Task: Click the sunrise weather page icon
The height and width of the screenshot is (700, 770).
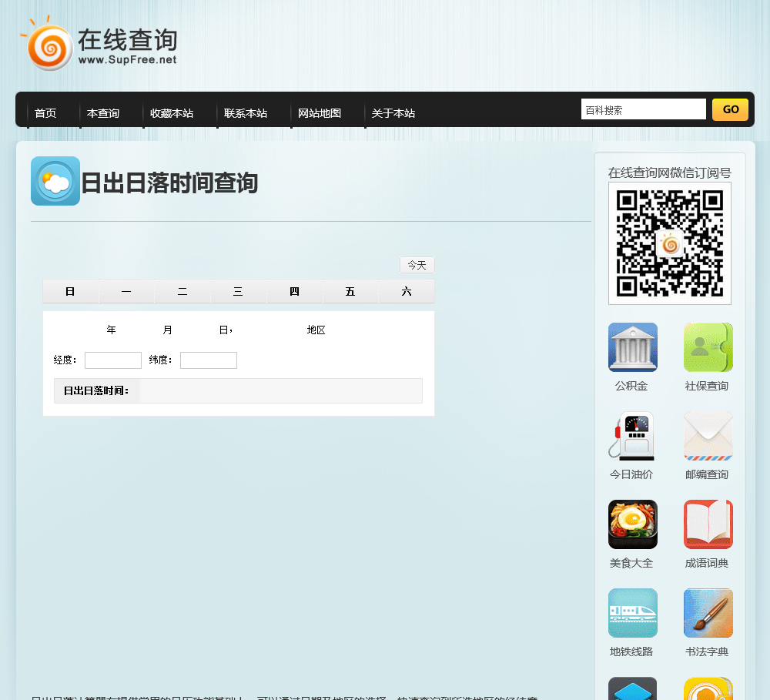Action: coord(55,181)
